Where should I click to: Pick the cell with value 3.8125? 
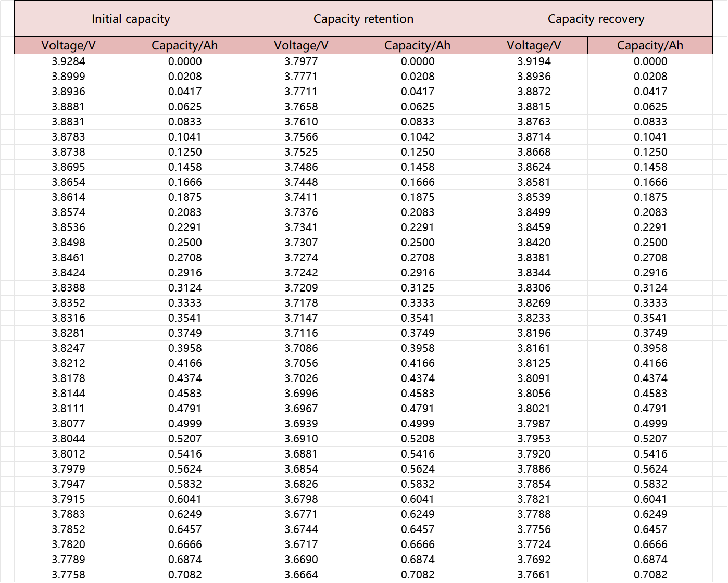[534, 363]
